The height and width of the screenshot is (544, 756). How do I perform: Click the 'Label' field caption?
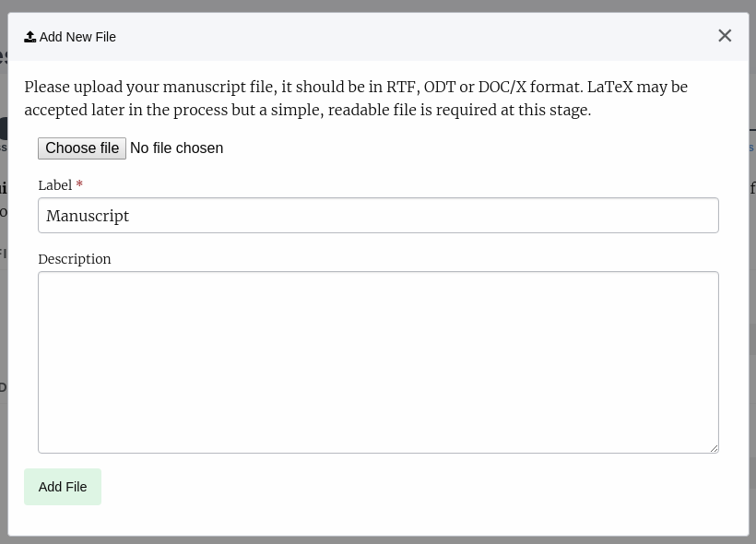pyautogui.click(x=54, y=185)
